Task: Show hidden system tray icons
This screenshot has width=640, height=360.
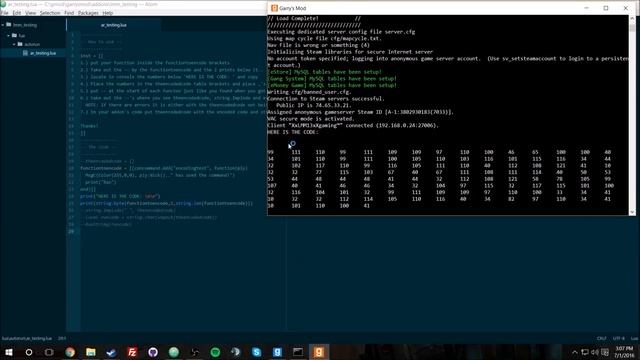Action: [574, 352]
